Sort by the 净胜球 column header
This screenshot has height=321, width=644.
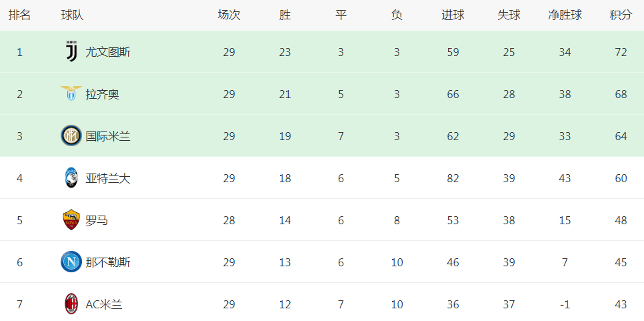[565, 15]
